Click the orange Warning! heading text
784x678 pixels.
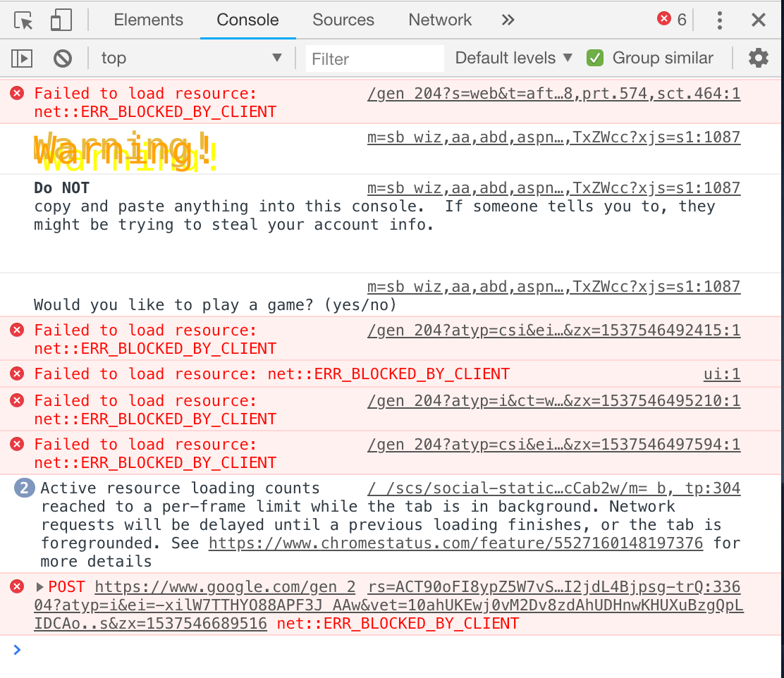(125, 151)
